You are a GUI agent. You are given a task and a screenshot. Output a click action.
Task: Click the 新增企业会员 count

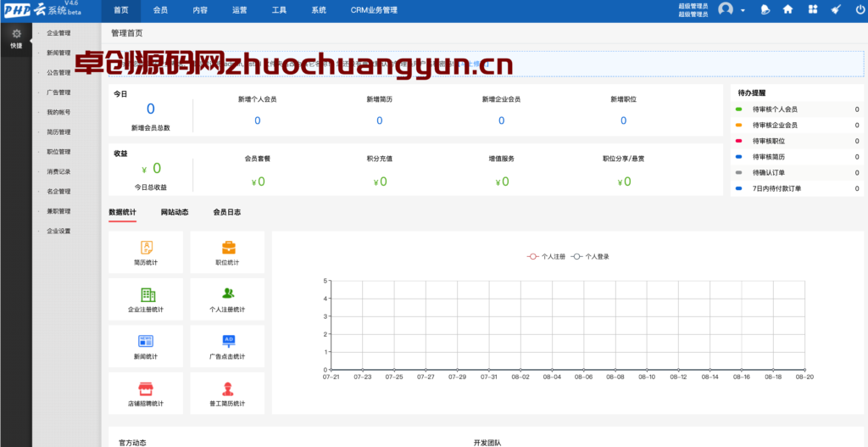pyautogui.click(x=502, y=120)
